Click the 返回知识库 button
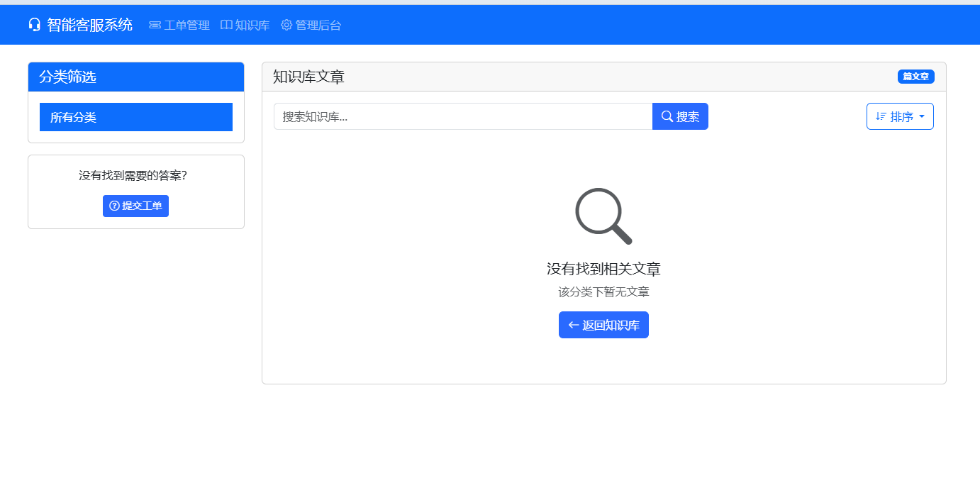 tap(603, 324)
